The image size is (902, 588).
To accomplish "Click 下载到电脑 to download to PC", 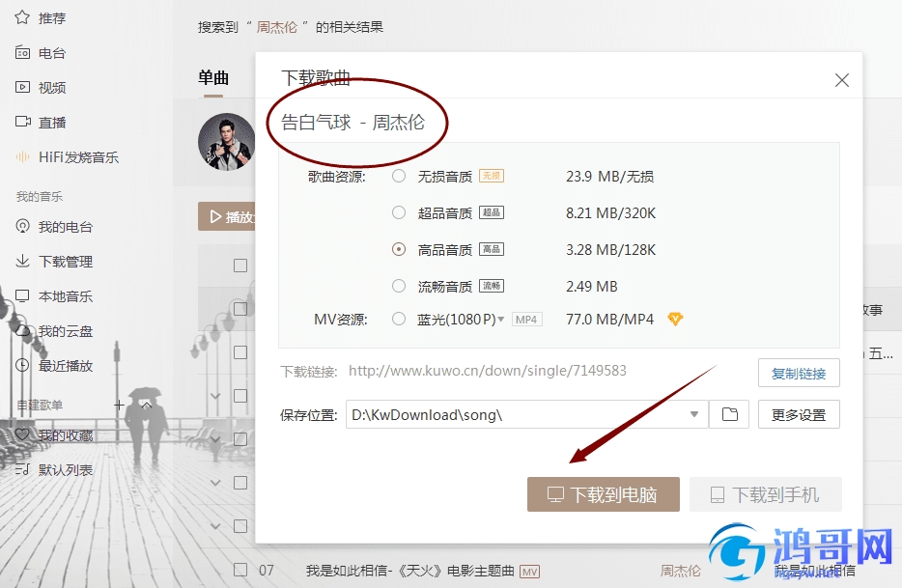I will (604, 494).
